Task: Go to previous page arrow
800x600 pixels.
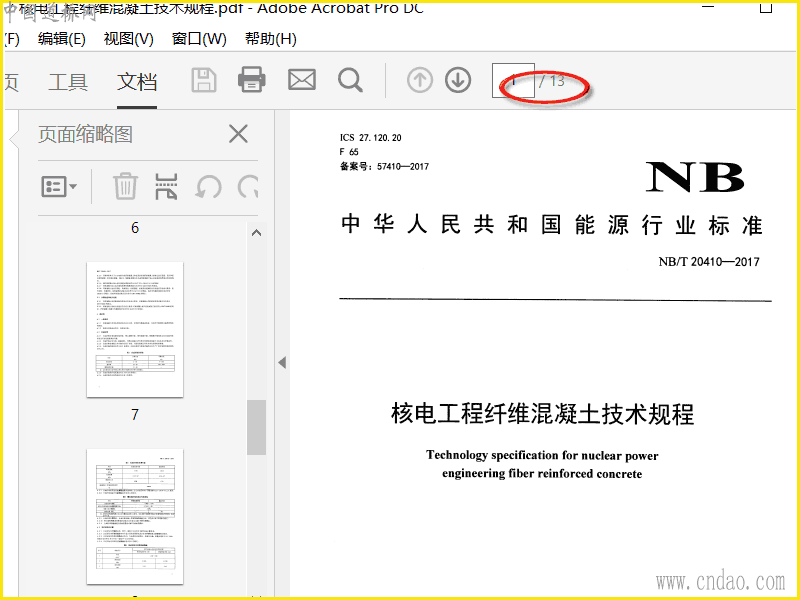Action: pyautogui.click(x=420, y=81)
